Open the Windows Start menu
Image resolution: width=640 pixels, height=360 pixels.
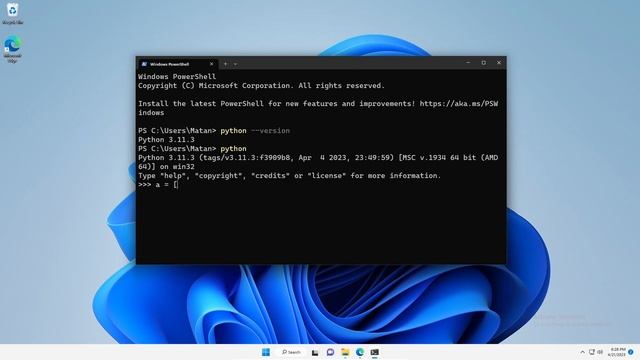266,352
